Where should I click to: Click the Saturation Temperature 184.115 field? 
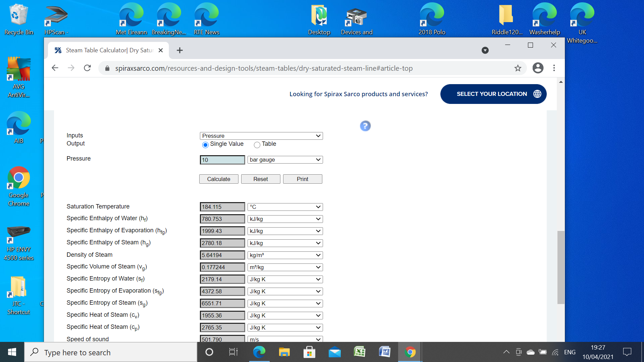pos(222,207)
